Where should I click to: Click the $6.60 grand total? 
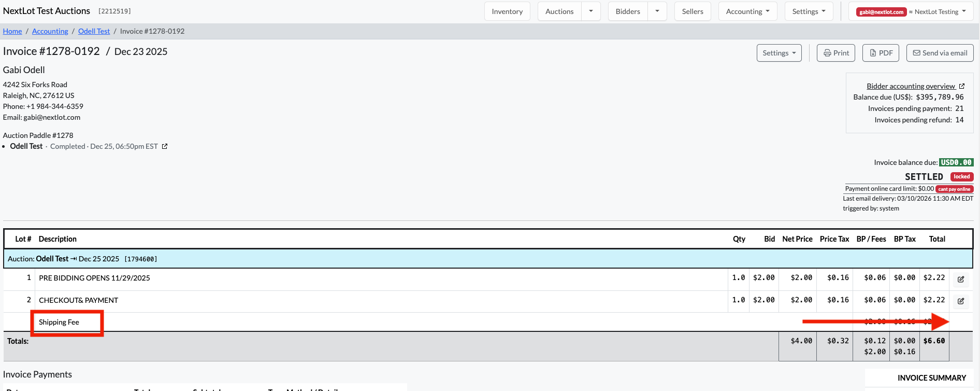click(x=934, y=341)
